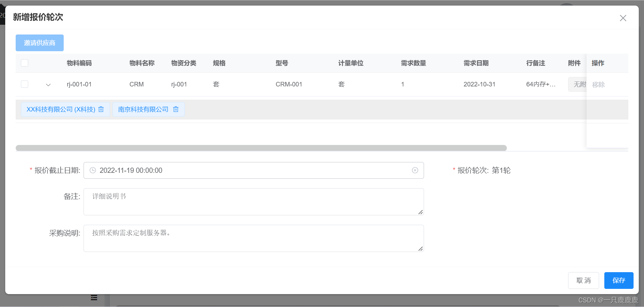Click the 报价轮次 第1轮 value

(501, 170)
